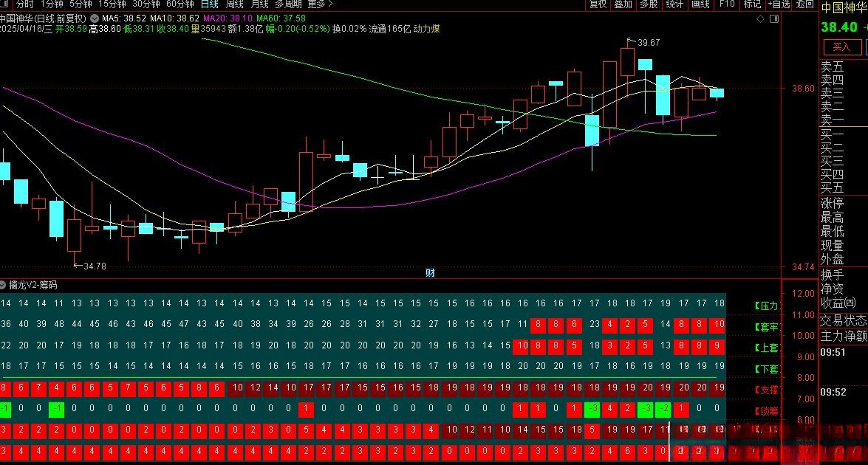Screen dimensions: 868x465
Task: Switch to the 分时 chart tab
Action: tap(25, 4)
